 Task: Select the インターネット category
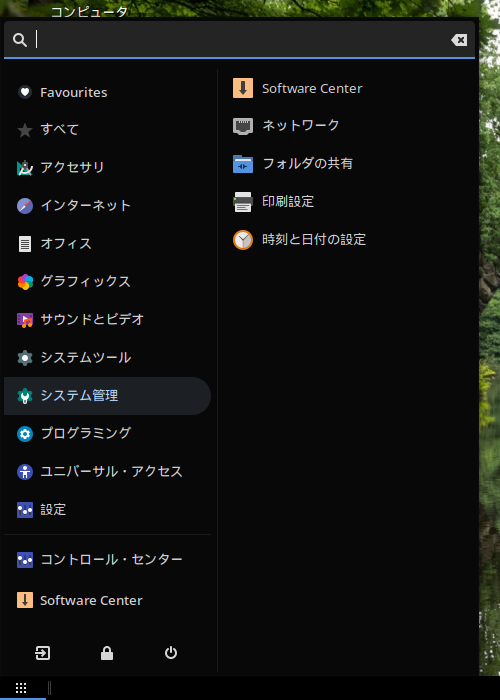click(107, 206)
